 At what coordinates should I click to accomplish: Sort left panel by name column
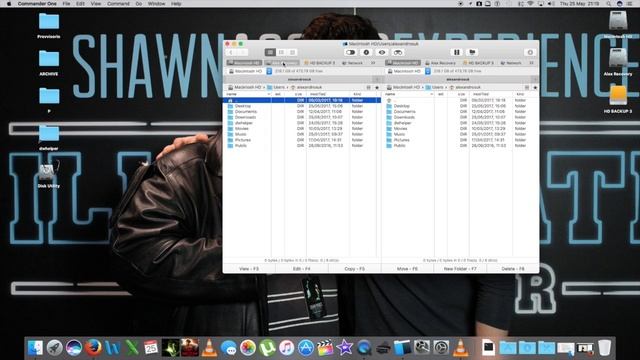pyautogui.click(x=248, y=94)
